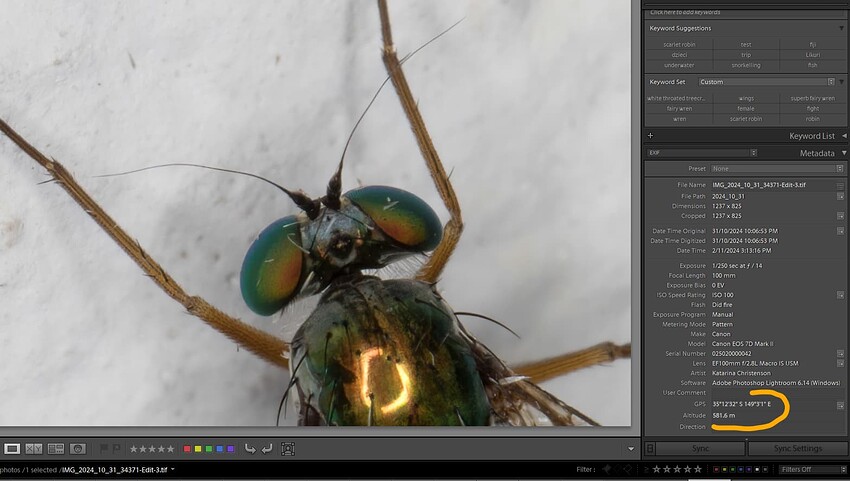Rotate photo counter-clockwise

[249, 448]
